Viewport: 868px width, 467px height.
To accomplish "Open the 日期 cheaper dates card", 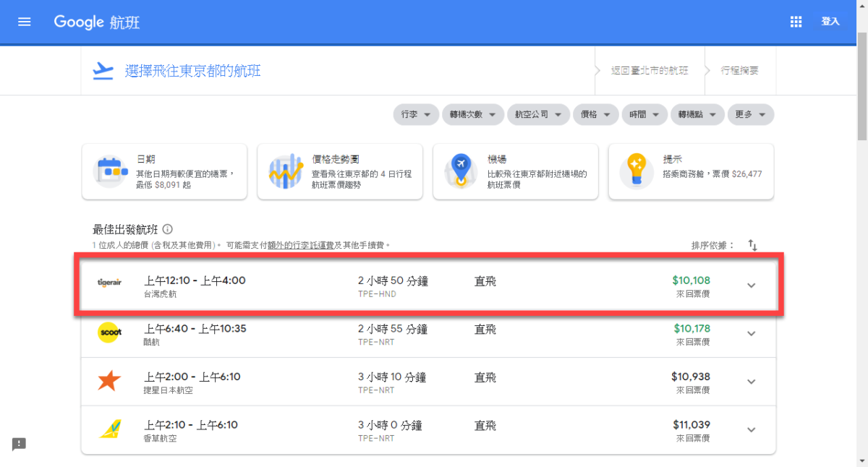I will 165,171.
